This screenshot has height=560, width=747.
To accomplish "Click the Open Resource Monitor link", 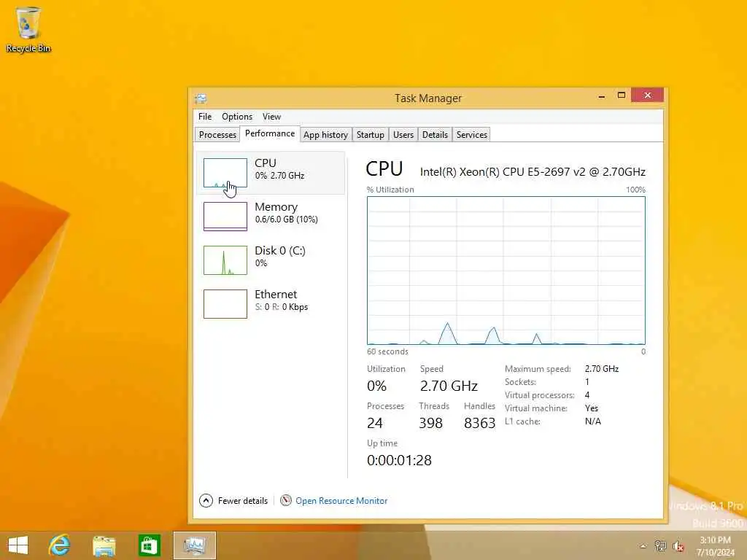I will (x=341, y=501).
